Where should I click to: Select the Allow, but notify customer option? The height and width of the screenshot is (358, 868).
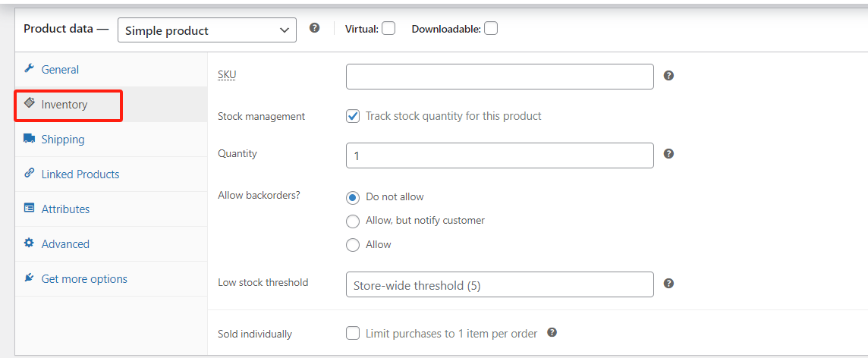point(353,221)
